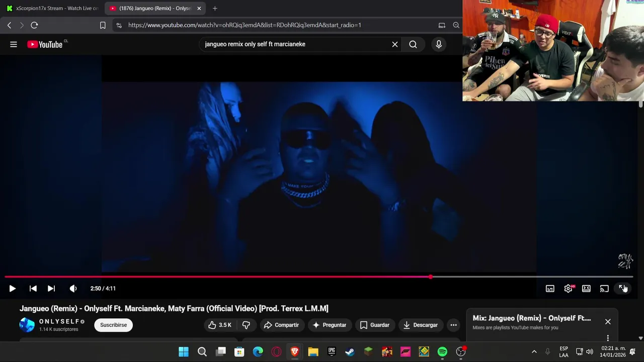Screen dimensions: 644x362
Task: Switch to xScorpion17x Stream tab
Action: (x=52, y=8)
